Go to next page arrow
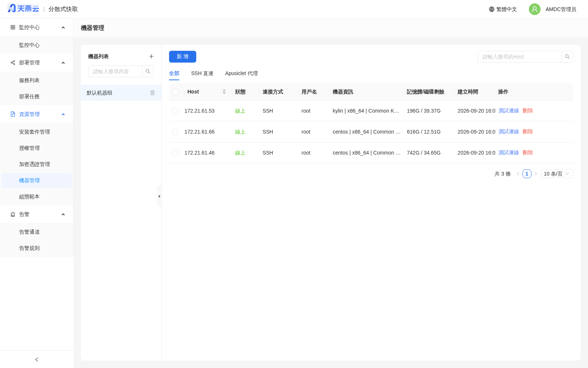Screen dimensions: 588x368 [x=536, y=174]
